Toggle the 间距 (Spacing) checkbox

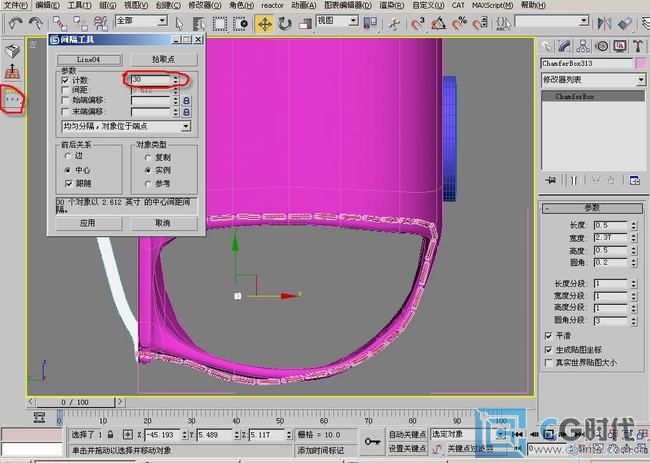[x=65, y=90]
